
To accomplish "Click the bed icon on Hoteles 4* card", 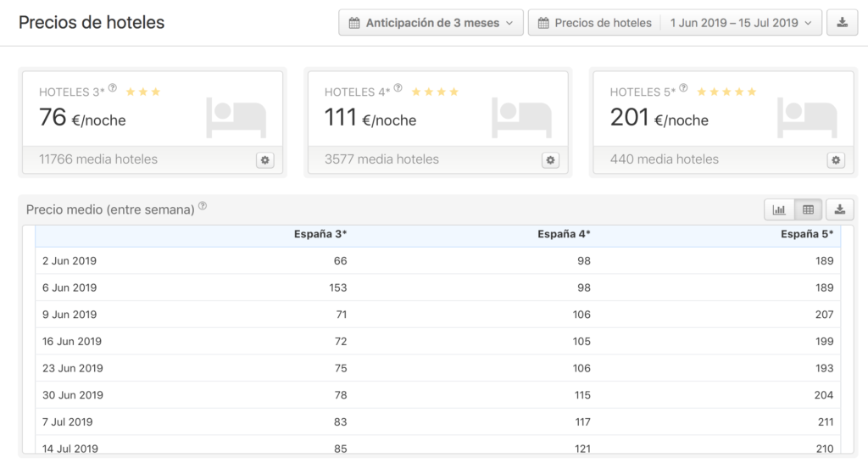I will (x=522, y=117).
